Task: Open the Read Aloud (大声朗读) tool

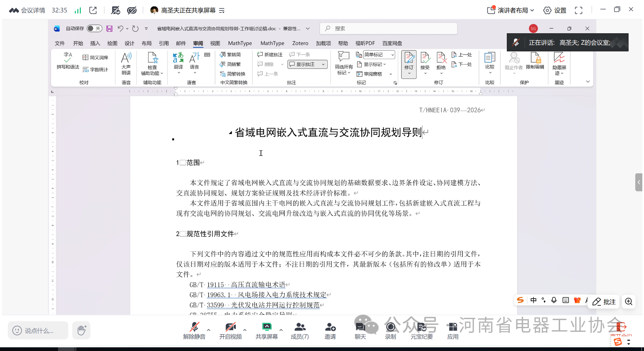Action: [x=126, y=64]
